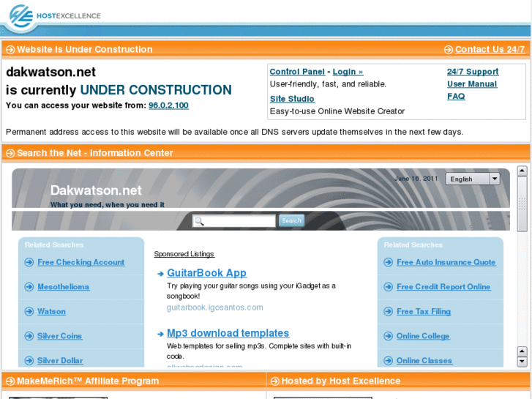The width and height of the screenshot is (532, 399).
Task: Open Free Checking Account related search
Action: tap(80, 262)
